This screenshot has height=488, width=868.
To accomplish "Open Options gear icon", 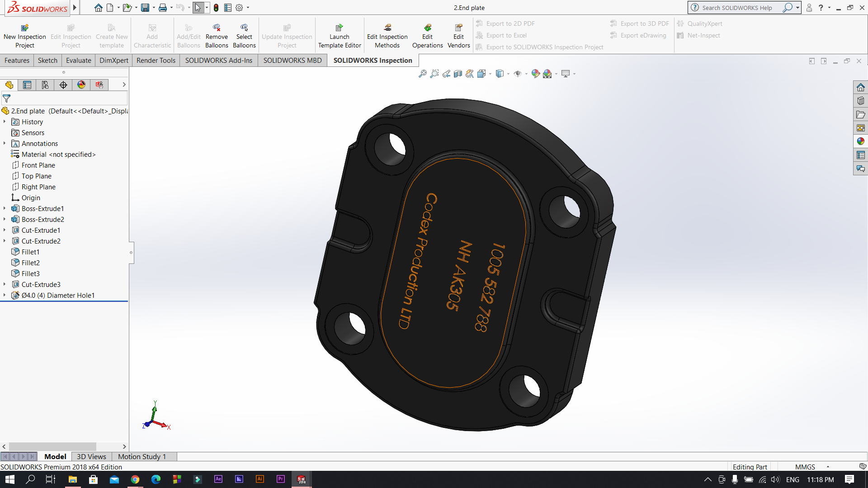I will pos(239,8).
